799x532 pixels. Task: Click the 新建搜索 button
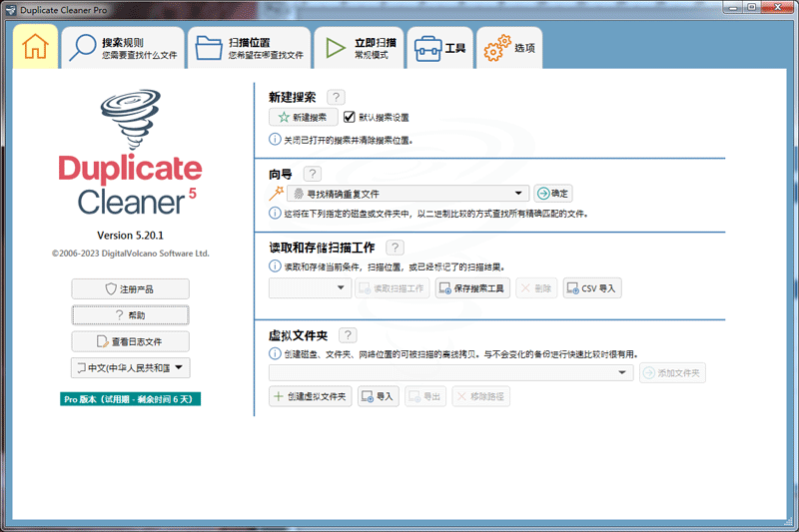(x=304, y=117)
